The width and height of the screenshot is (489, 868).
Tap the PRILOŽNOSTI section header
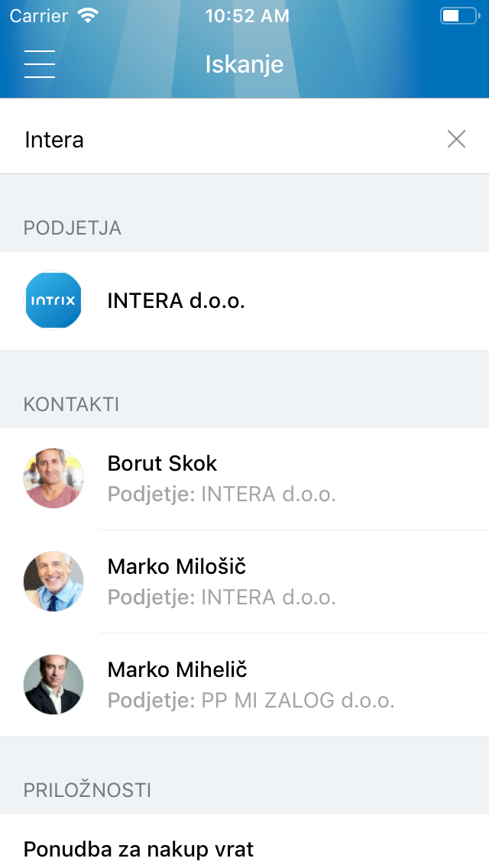pos(87,790)
